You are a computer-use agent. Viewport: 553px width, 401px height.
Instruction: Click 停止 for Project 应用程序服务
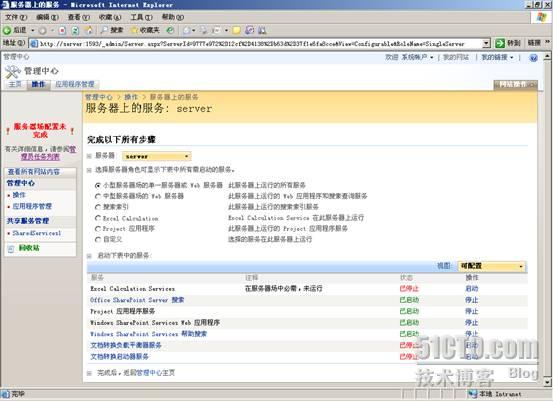(x=472, y=311)
